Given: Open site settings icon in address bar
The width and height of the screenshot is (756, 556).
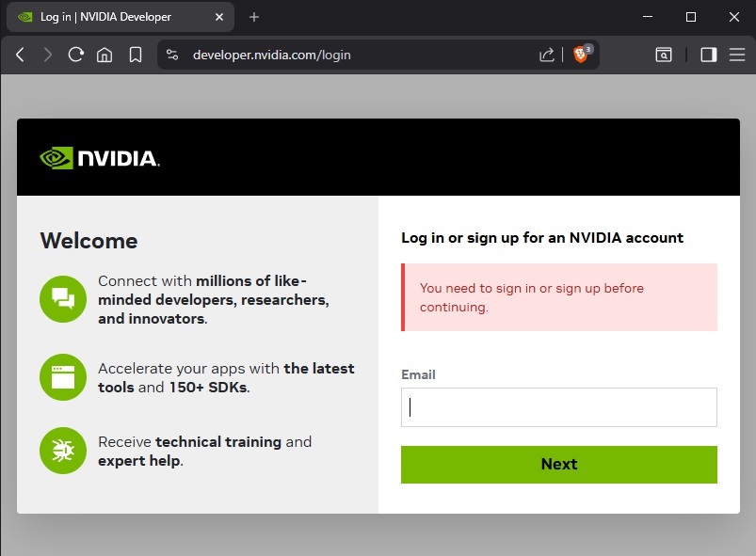Looking at the screenshot, I should coord(172,55).
